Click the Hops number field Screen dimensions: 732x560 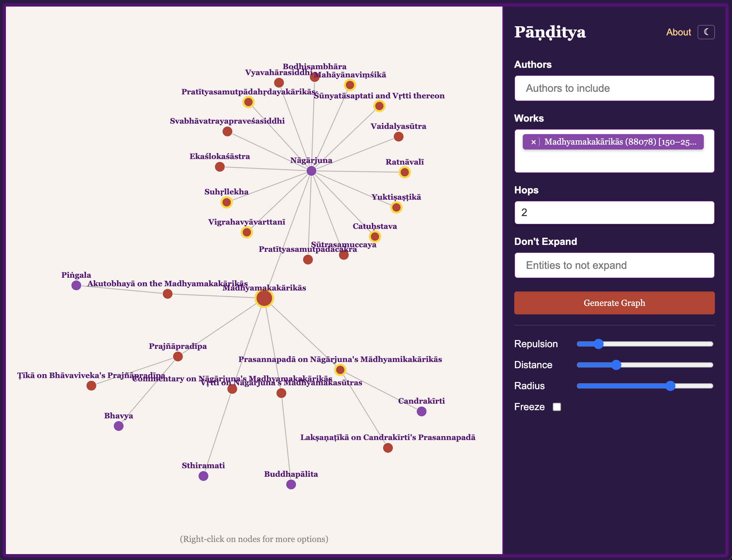614,212
